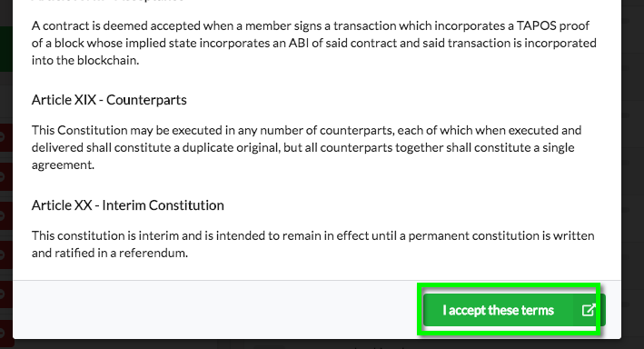Click the paragraph about duplicate original counterparts

click(306, 147)
